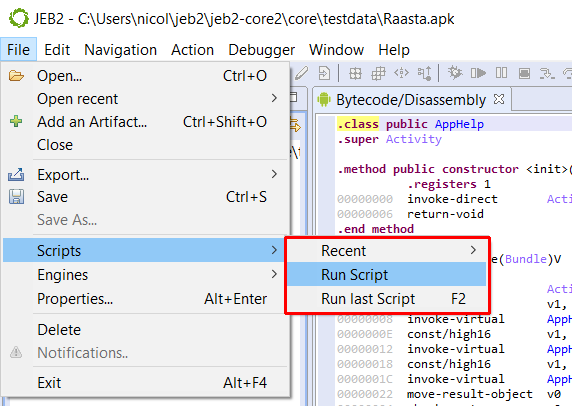Expand the Export submenu arrow
The height and width of the screenshot is (406, 572).
(274, 174)
